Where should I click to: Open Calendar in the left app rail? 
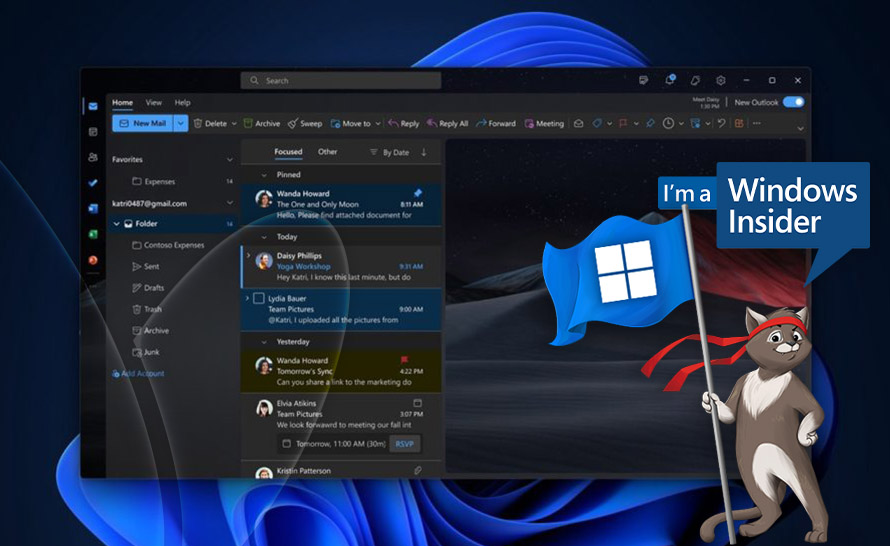[x=93, y=132]
